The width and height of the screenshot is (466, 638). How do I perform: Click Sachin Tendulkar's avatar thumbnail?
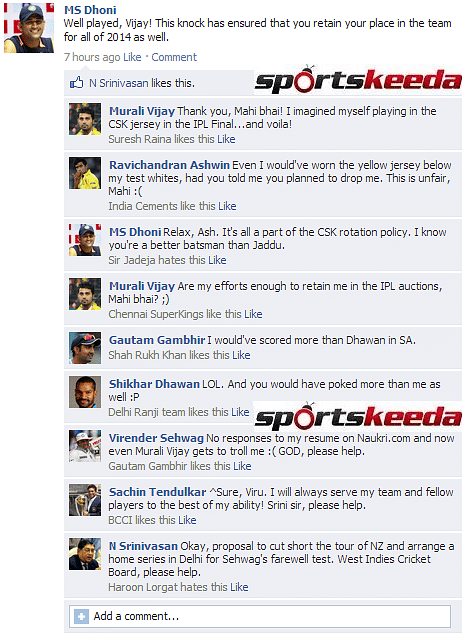click(x=85, y=500)
